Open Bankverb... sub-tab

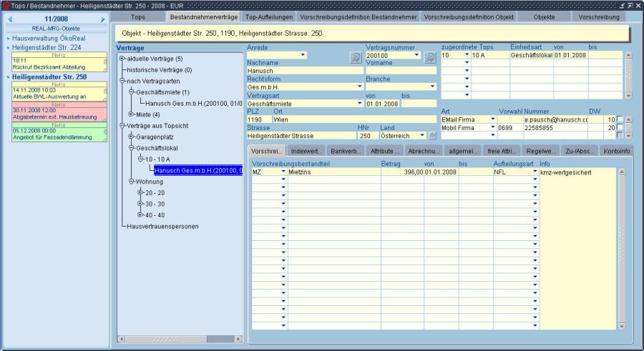tap(346, 151)
